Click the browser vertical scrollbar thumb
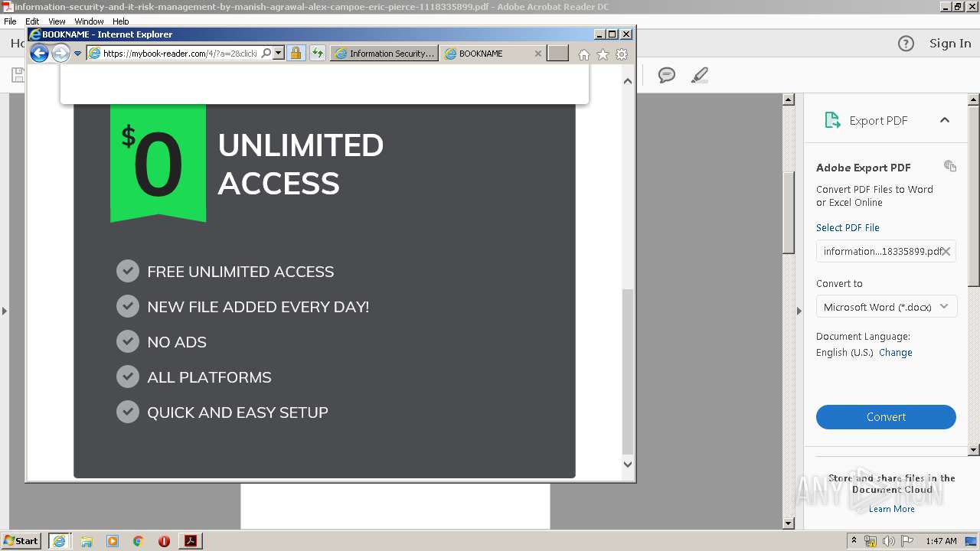This screenshot has height=551, width=980. point(628,371)
